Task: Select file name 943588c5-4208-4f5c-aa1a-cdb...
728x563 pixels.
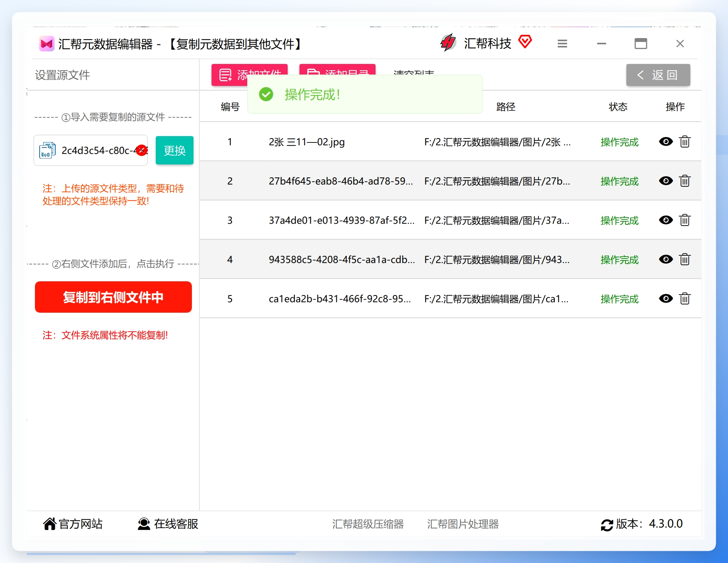Action: point(342,260)
